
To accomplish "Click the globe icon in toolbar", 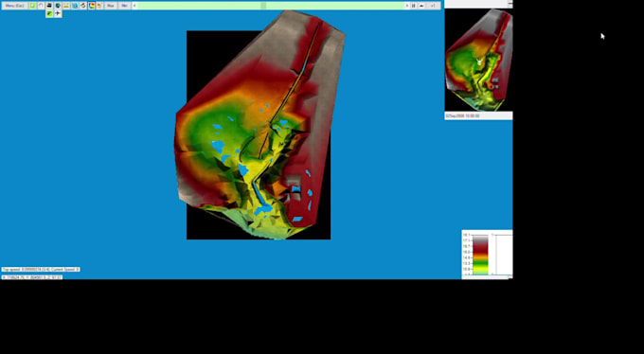I will click(x=58, y=6).
